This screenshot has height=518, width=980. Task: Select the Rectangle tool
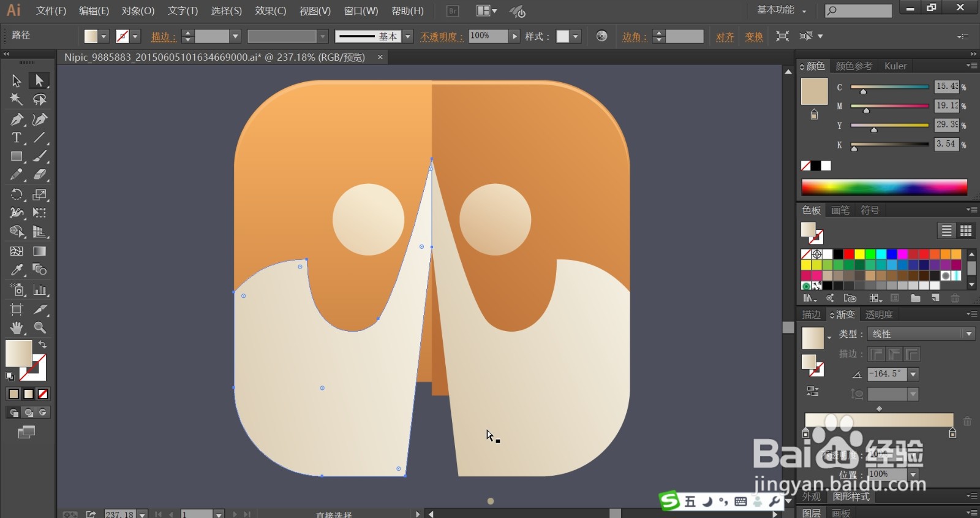[17, 156]
